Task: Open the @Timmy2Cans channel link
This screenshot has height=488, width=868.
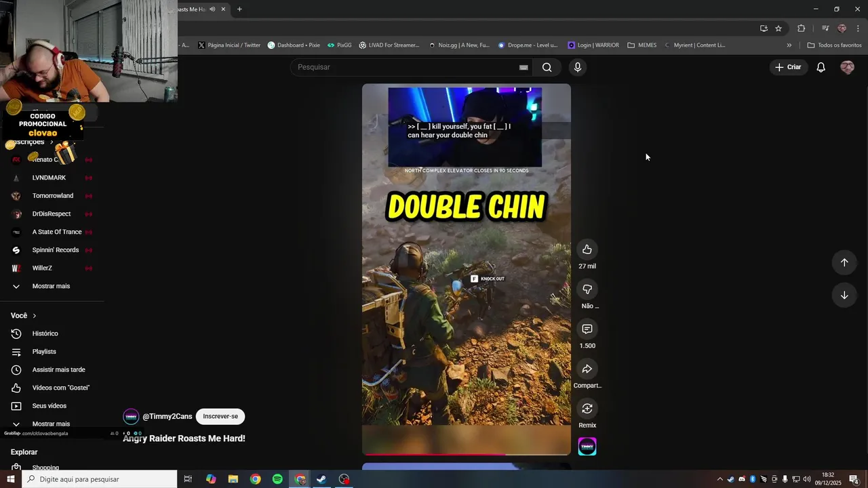Action: coord(167,416)
